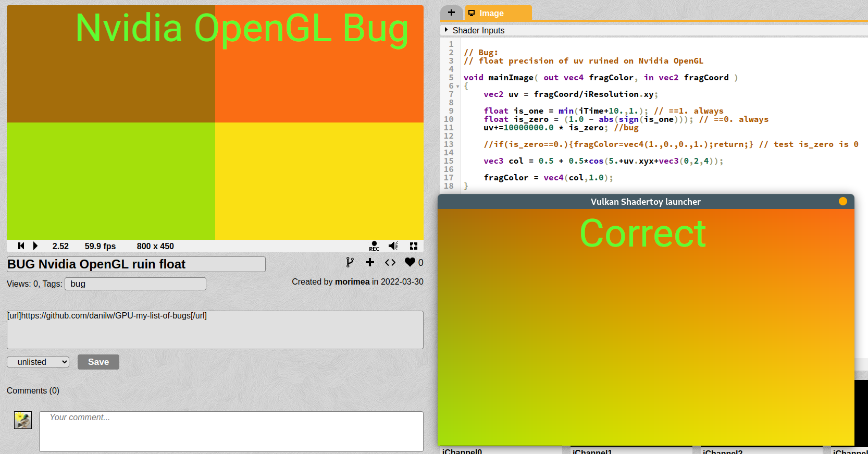This screenshot has height=454, width=868.
Task: Click the description text area with GitHub URL
Action: coord(215,330)
